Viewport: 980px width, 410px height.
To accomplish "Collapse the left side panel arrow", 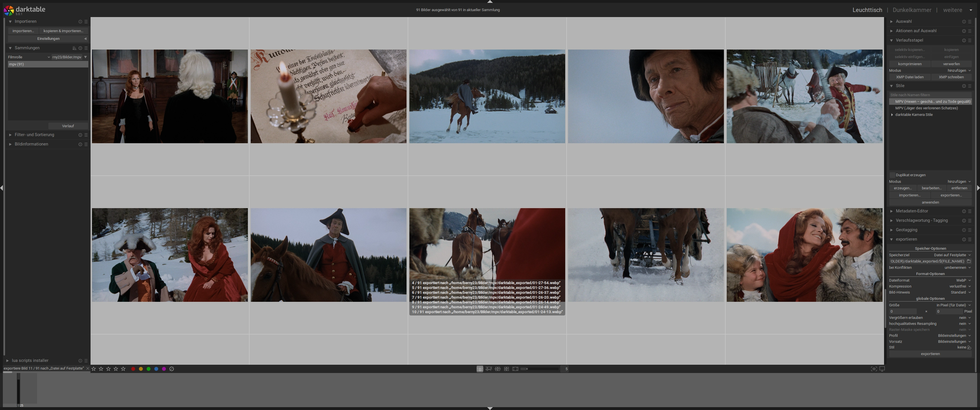I will click(x=2, y=188).
